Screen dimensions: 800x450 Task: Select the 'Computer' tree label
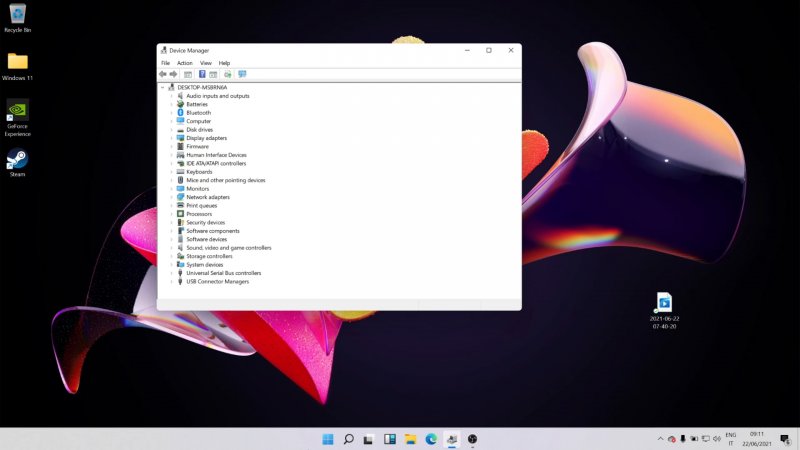pos(198,121)
